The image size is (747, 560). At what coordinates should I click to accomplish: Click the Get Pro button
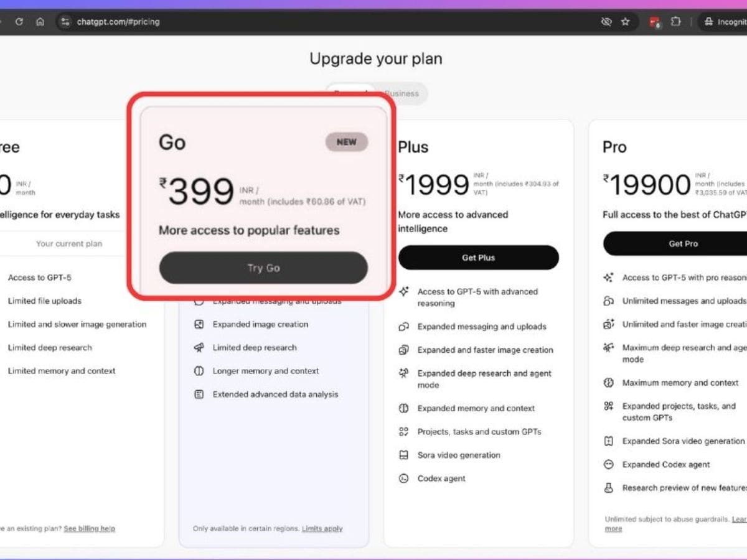tap(683, 244)
